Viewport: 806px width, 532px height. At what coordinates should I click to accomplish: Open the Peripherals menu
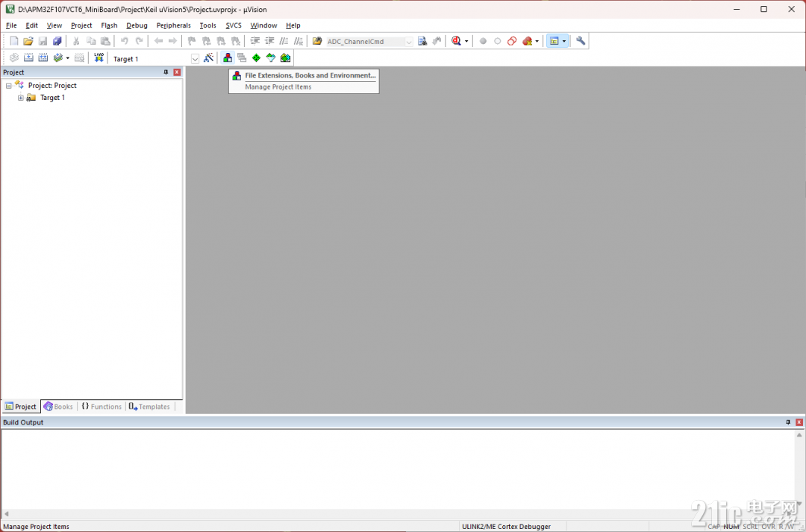(174, 25)
